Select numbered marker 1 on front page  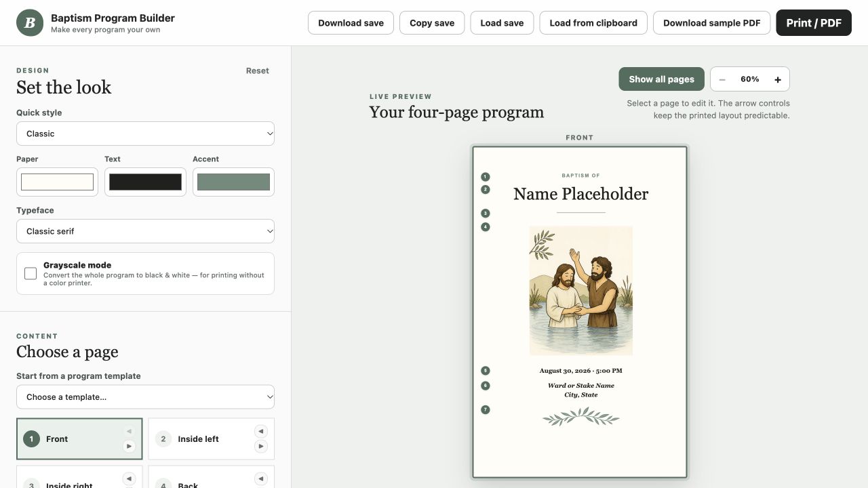click(x=485, y=177)
